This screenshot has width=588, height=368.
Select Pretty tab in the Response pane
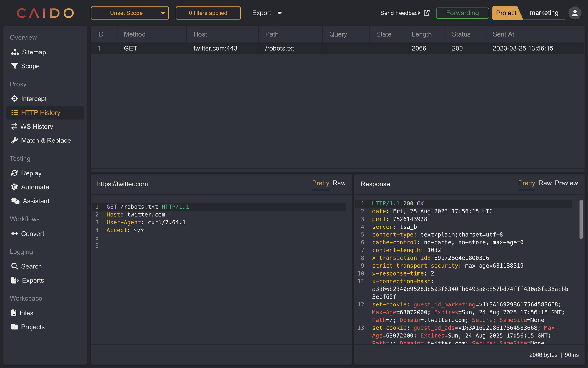(527, 183)
